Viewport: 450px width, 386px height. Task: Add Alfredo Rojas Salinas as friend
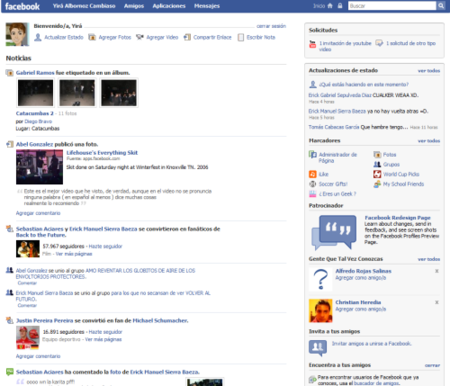pyautogui.click(x=360, y=278)
